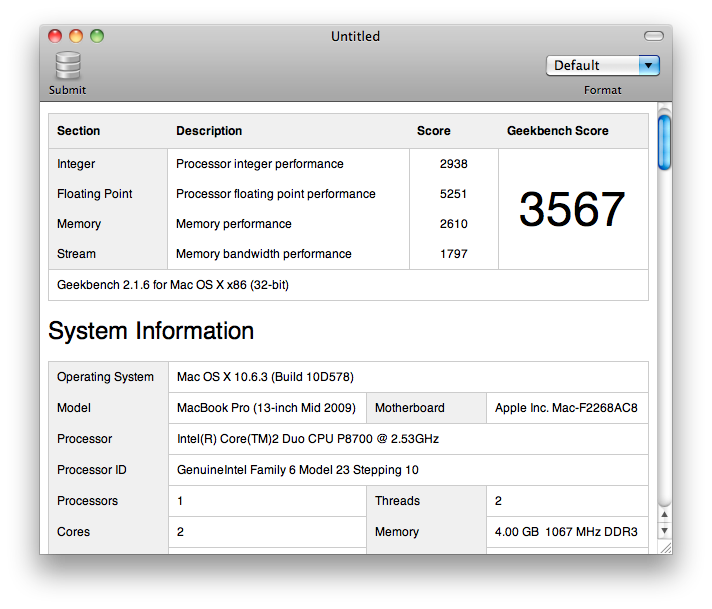Click the Threads label

click(x=397, y=500)
